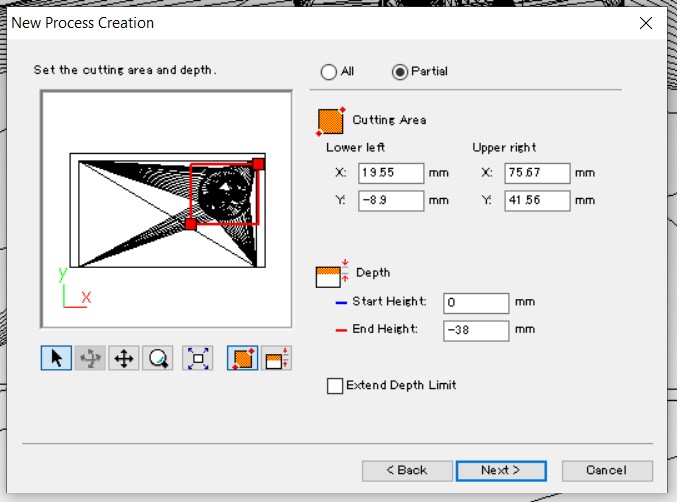
Task: Click the 'Start Height:' label
Action: coord(389,301)
